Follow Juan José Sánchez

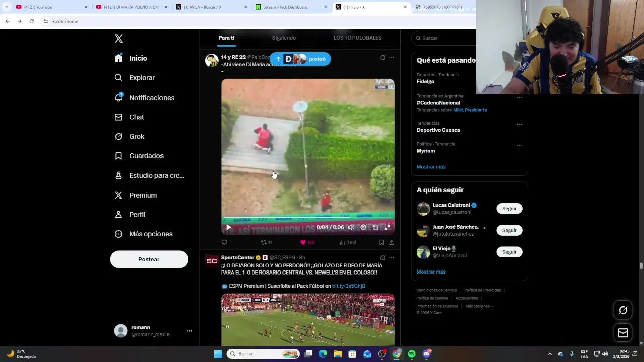click(x=509, y=230)
